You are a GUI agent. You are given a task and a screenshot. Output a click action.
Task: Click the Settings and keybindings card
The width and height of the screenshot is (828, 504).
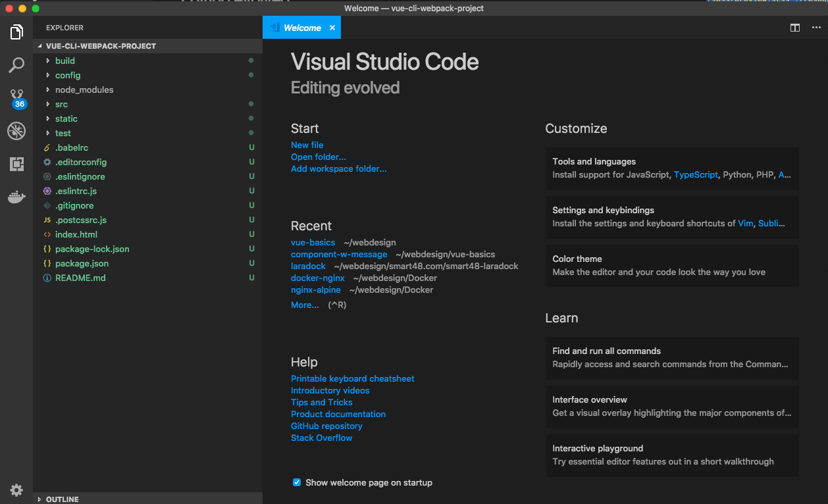click(x=673, y=217)
